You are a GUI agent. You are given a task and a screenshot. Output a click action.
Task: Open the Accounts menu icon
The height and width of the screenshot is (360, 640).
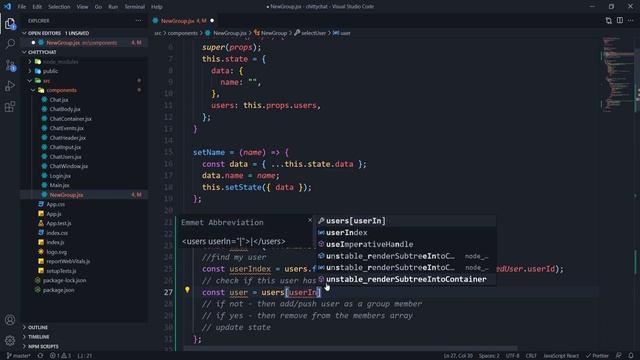coord(10,320)
